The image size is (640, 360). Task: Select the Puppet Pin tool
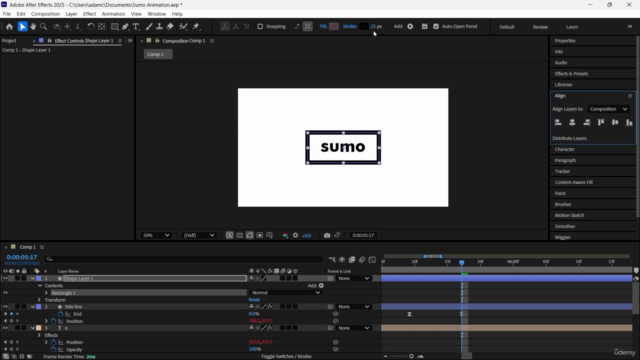pyautogui.click(x=196, y=27)
